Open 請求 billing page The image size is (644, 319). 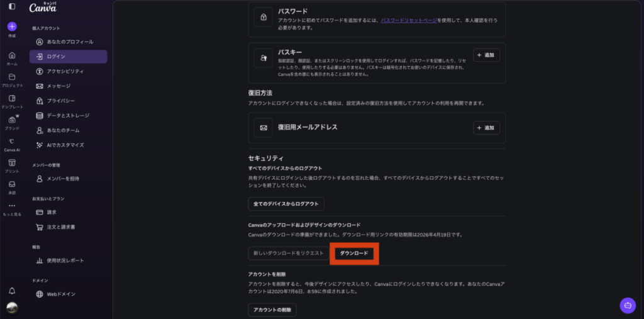pyautogui.click(x=68, y=213)
